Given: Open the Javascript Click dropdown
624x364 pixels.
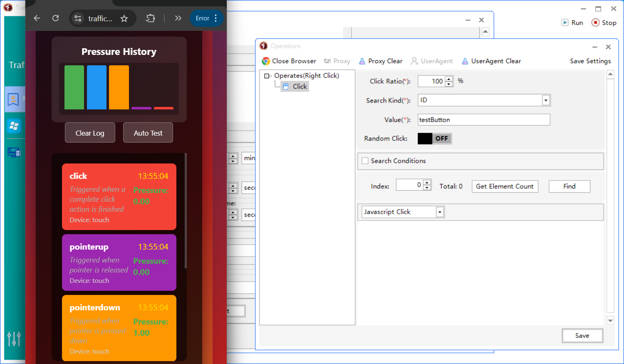Looking at the screenshot, I should click(x=440, y=212).
